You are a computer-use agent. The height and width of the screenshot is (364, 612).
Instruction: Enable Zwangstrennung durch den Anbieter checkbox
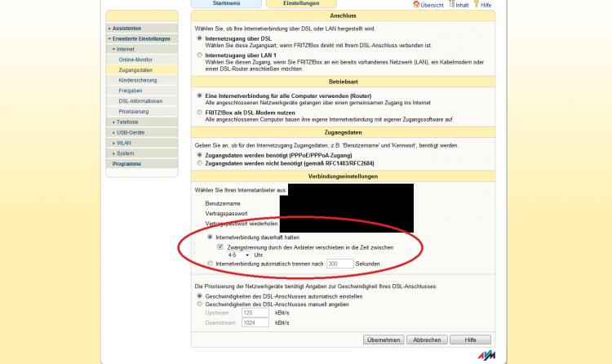pos(220,246)
